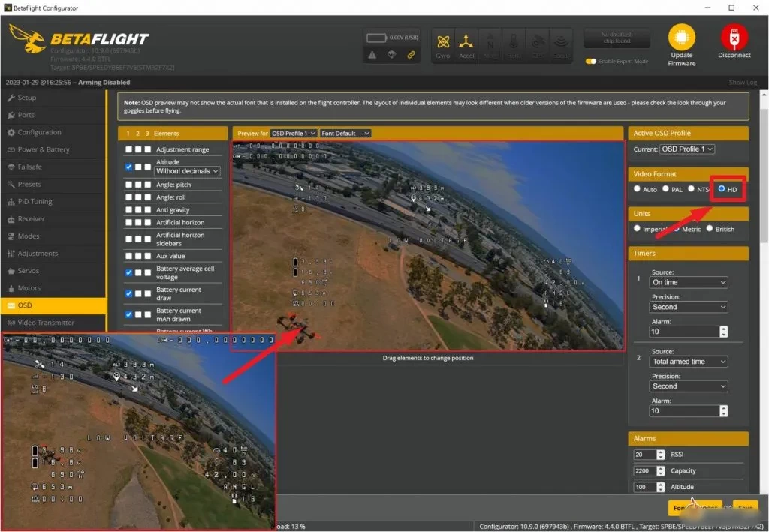Open the Setup tab
Image resolution: width=769 pixels, height=532 pixels.
(53, 98)
